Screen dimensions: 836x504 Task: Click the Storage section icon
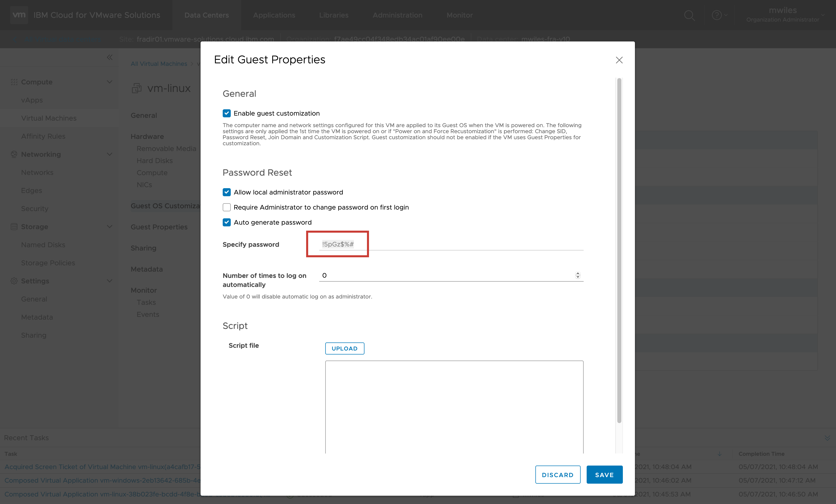(14, 227)
